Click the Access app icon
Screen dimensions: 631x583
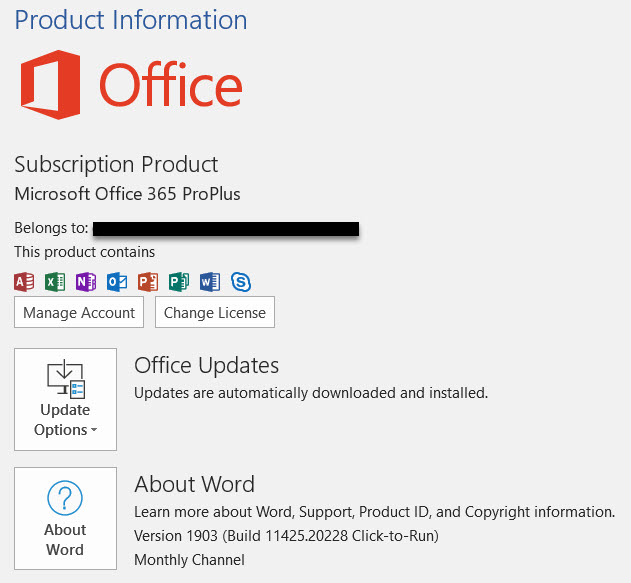(x=24, y=282)
